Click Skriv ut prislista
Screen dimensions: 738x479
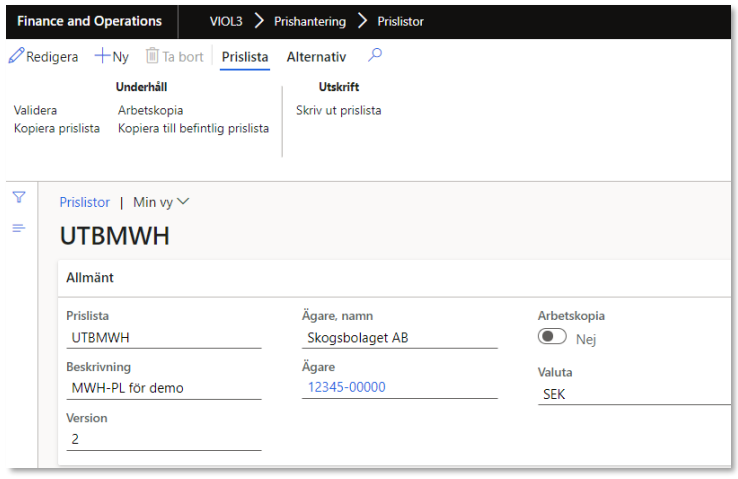[x=338, y=110]
